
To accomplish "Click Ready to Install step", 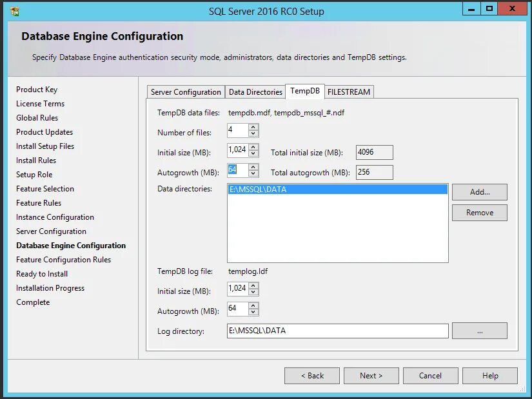I will click(x=42, y=274).
